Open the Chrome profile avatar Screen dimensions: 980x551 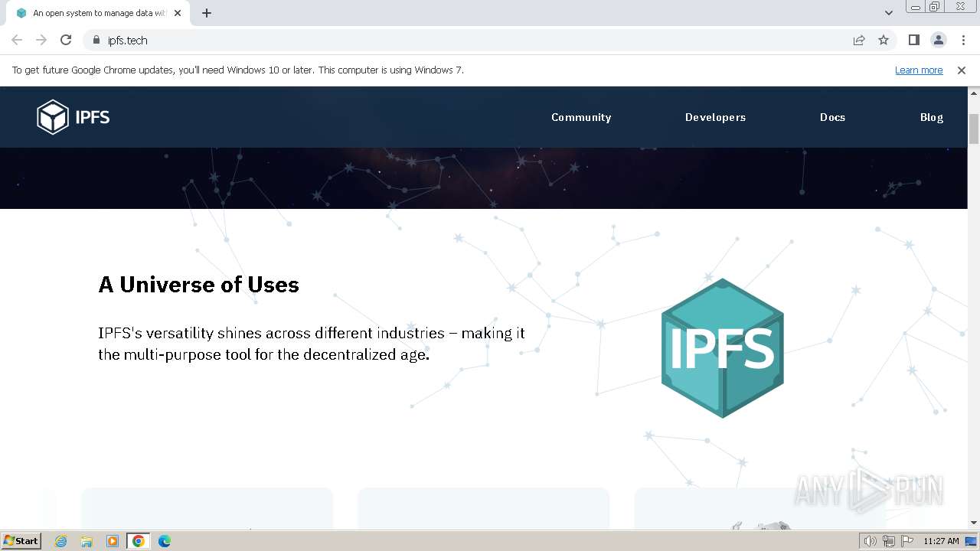938,40
